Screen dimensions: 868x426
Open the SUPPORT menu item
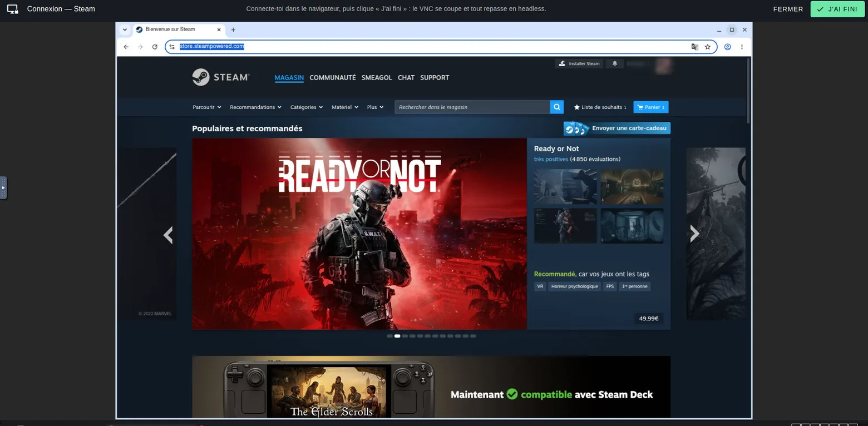pos(435,78)
